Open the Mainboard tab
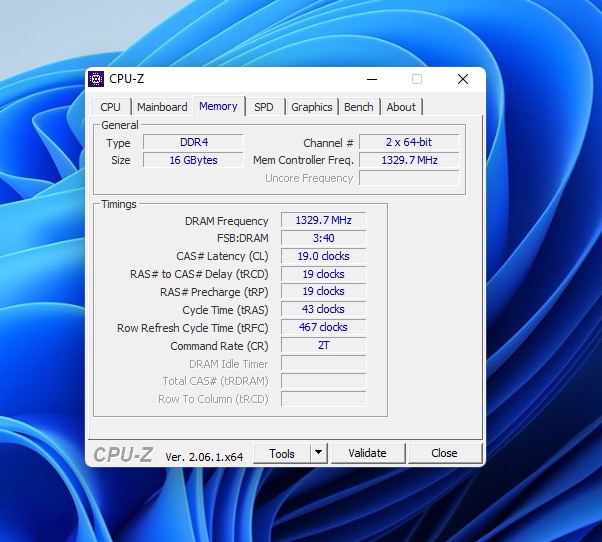The width and height of the screenshot is (602, 542). coord(162,107)
